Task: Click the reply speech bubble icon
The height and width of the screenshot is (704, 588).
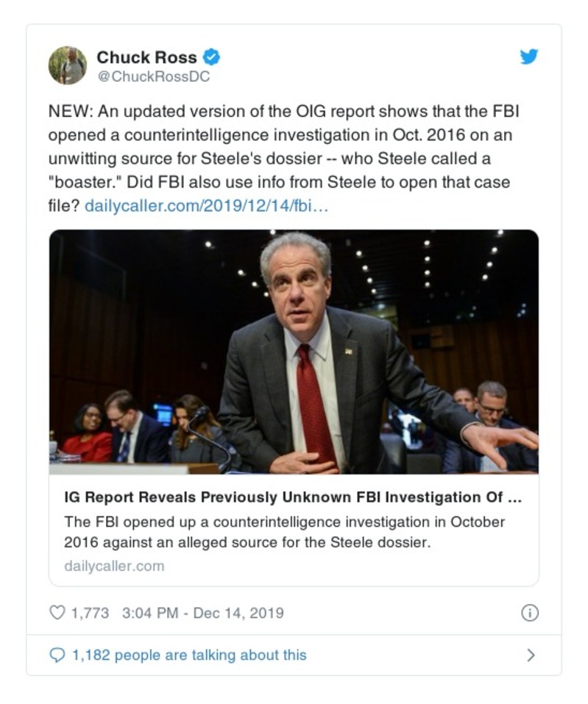Action: coord(57,655)
